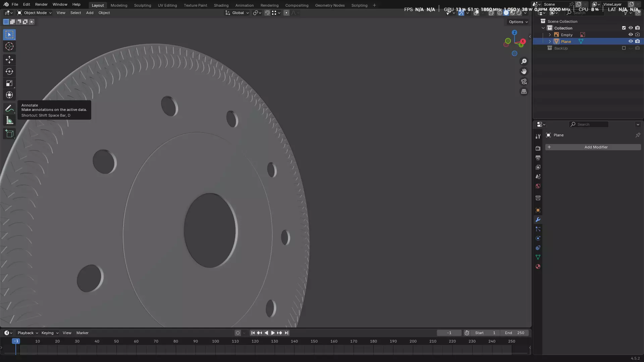The height and width of the screenshot is (362, 644).
Task: Set selection mode to Subtract
Action: (x=19, y=22)
